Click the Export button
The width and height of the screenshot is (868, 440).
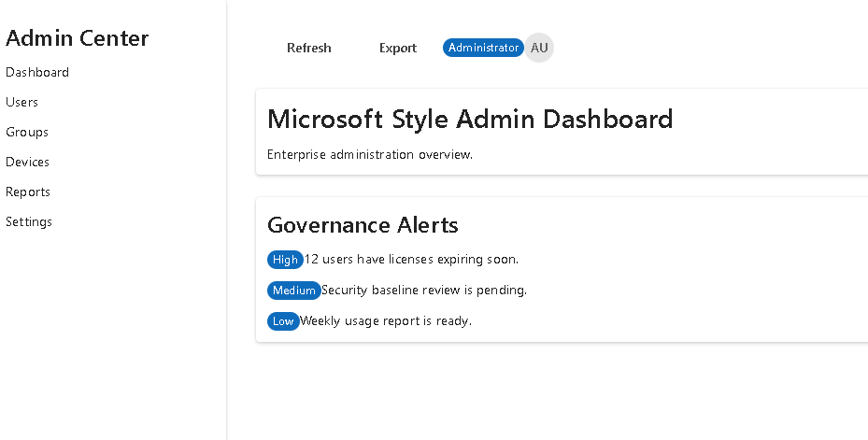tap(397, 49)
